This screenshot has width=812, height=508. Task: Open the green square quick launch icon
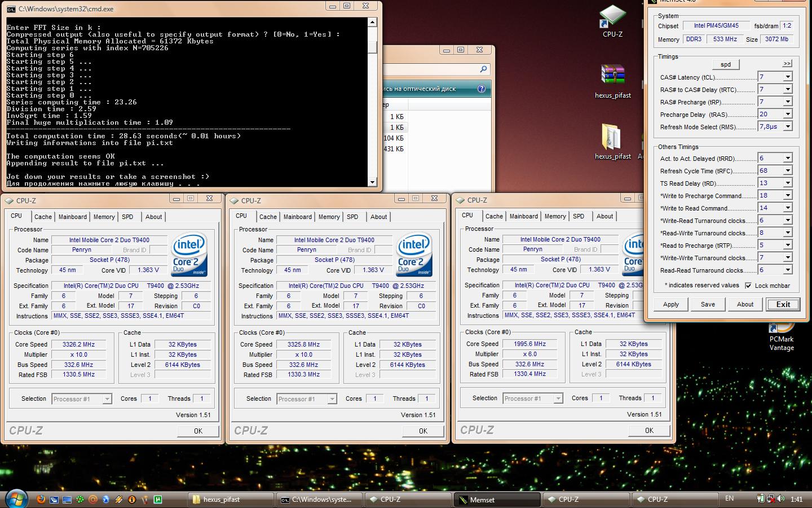(x=158, y=500)
